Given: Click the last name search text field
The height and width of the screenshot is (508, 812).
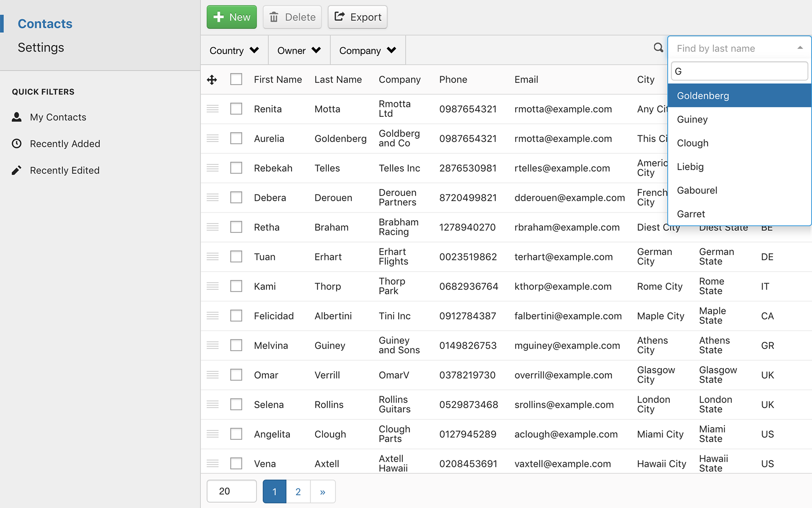Looking at the screenshot, I should (x=739, y=71).
